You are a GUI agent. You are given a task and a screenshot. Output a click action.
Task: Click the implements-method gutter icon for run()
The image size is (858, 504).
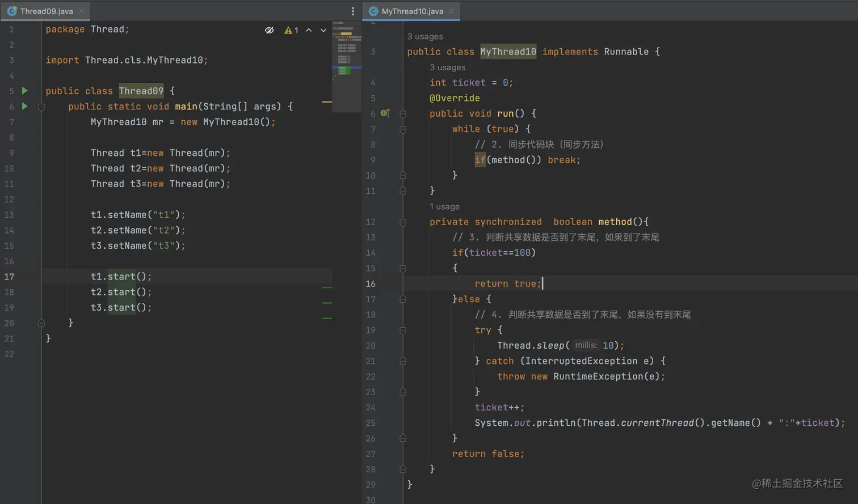385,113
